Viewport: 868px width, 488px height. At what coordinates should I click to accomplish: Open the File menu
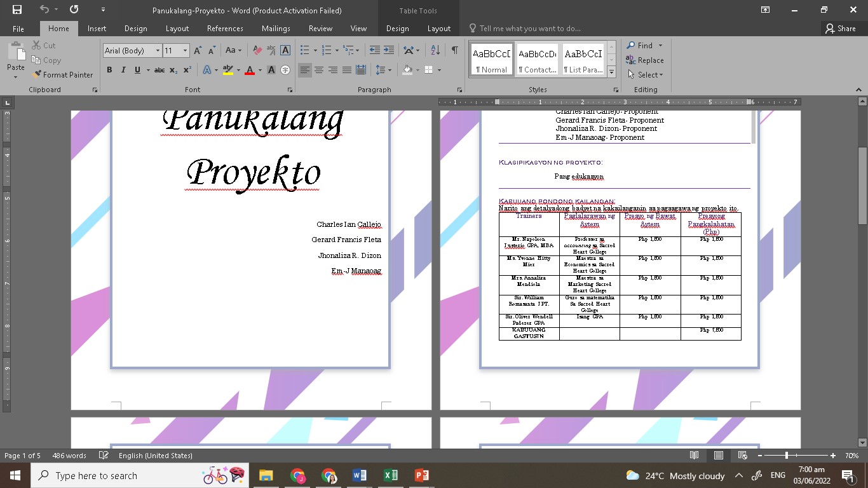(18, 29)
